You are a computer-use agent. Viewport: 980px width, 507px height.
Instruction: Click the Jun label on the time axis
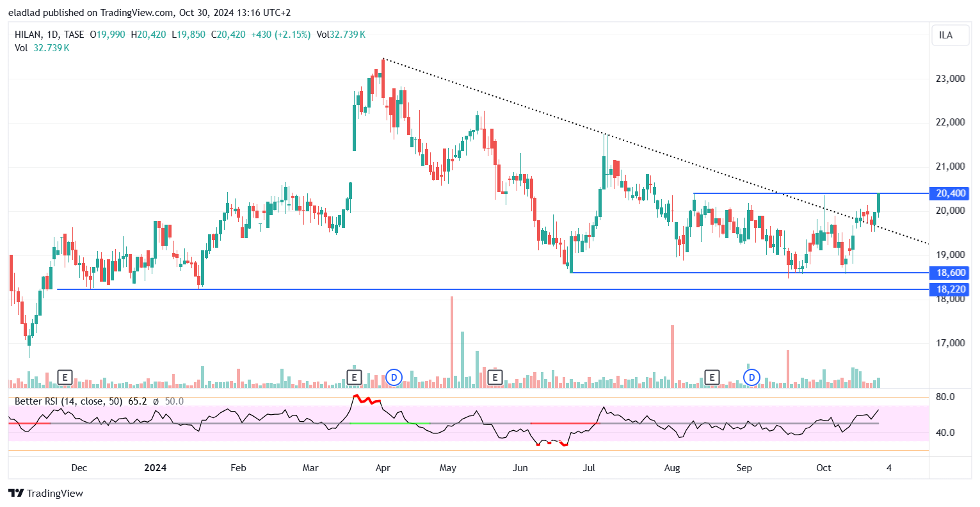click(x=520, y=468)
